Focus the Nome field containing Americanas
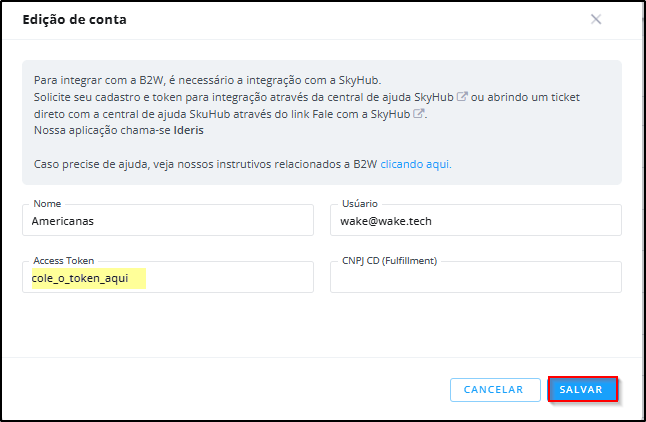Screen dimensions: 646x422 (168, 220)
